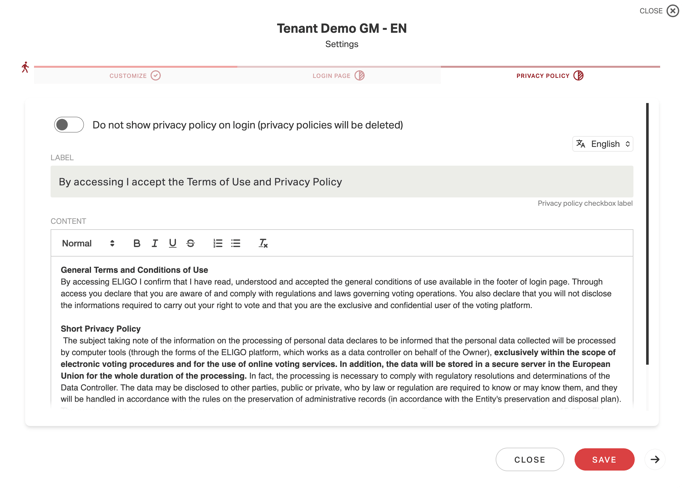Click the next arrow beside Save

point(655,459)
